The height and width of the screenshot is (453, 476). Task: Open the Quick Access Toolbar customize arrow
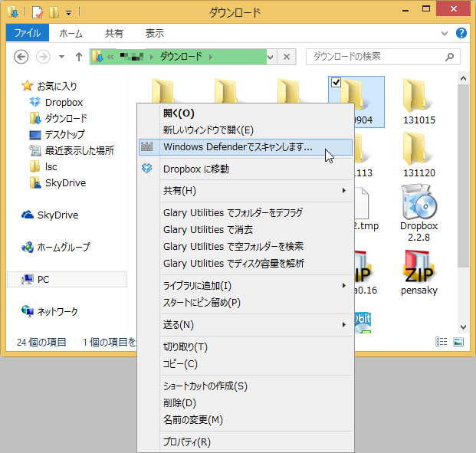click(69, 13)
